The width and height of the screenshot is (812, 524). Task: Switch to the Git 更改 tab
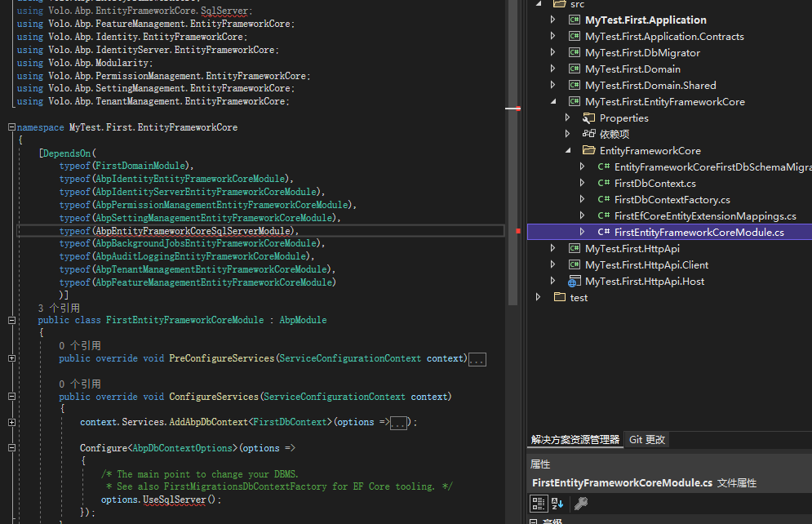click(647, 440)
